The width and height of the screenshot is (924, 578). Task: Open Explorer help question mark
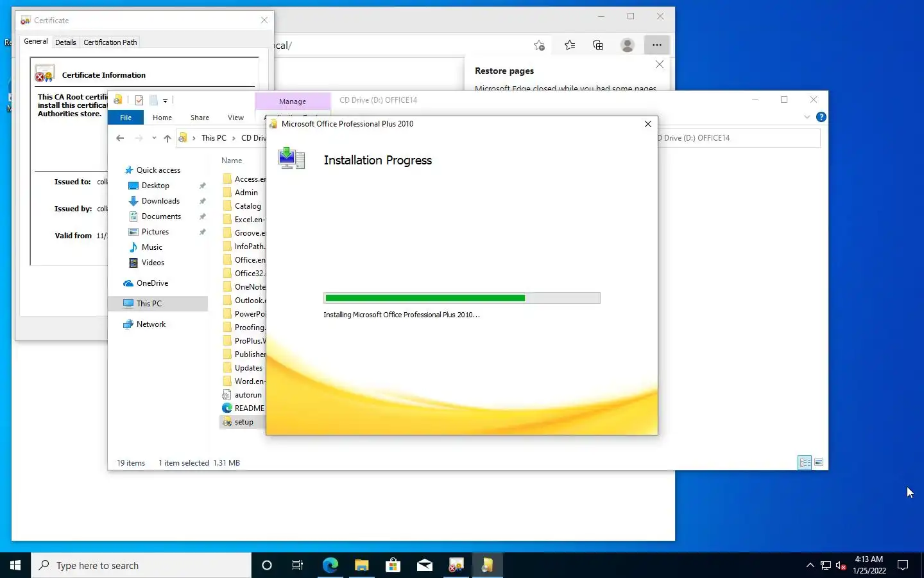(821, 117)
